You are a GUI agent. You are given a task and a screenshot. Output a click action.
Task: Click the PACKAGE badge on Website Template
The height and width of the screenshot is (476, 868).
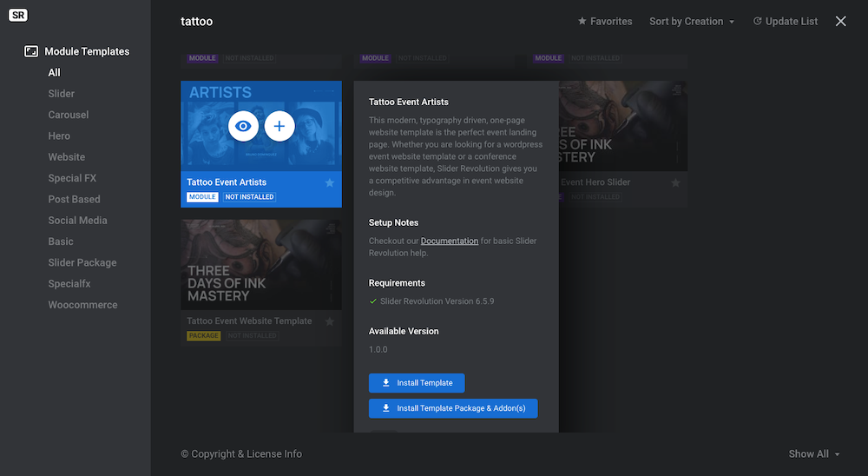(x=203, y=335)
